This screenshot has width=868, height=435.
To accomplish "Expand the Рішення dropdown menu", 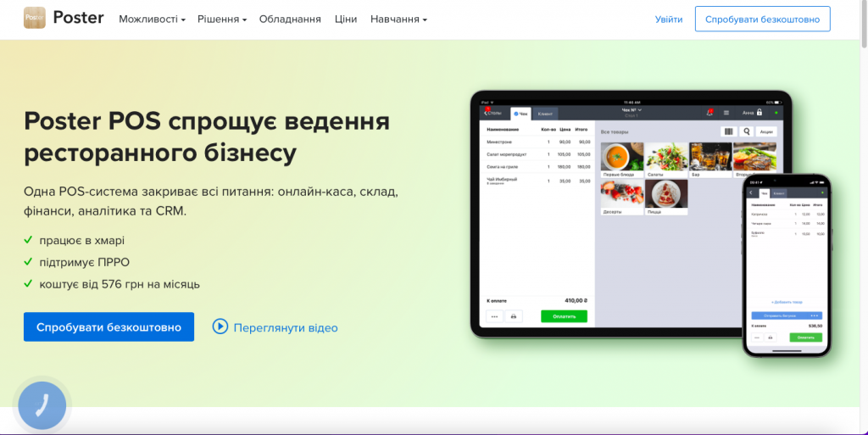I will coord(222,20).
